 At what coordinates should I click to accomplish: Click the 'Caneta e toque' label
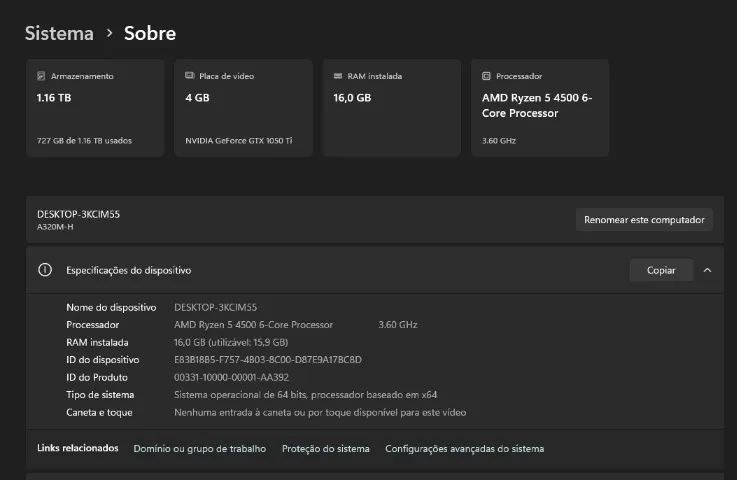(99, 412)
